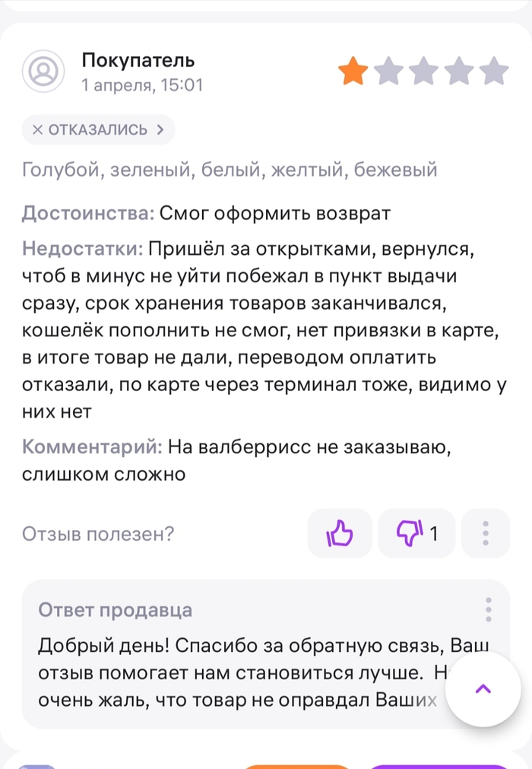This screenshot has height=769, width=532.
Task: Click the Ответ продавца heading
Action: point(115,609)
